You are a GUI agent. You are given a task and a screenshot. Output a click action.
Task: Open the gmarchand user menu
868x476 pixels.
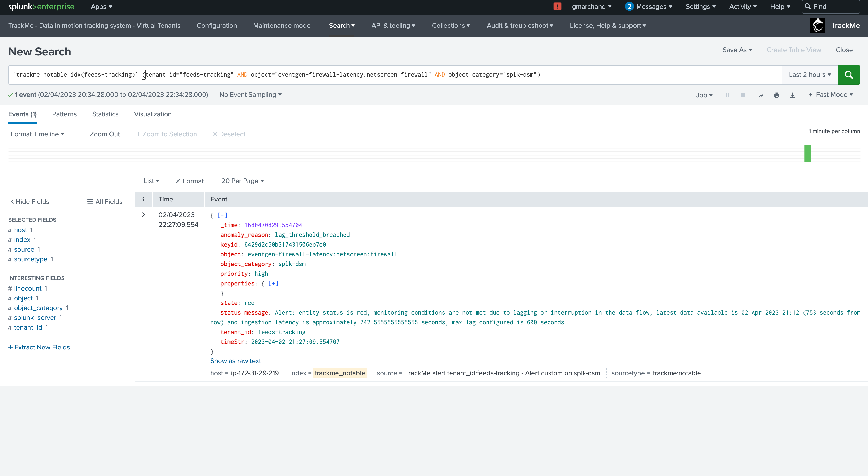coord(591,6)
